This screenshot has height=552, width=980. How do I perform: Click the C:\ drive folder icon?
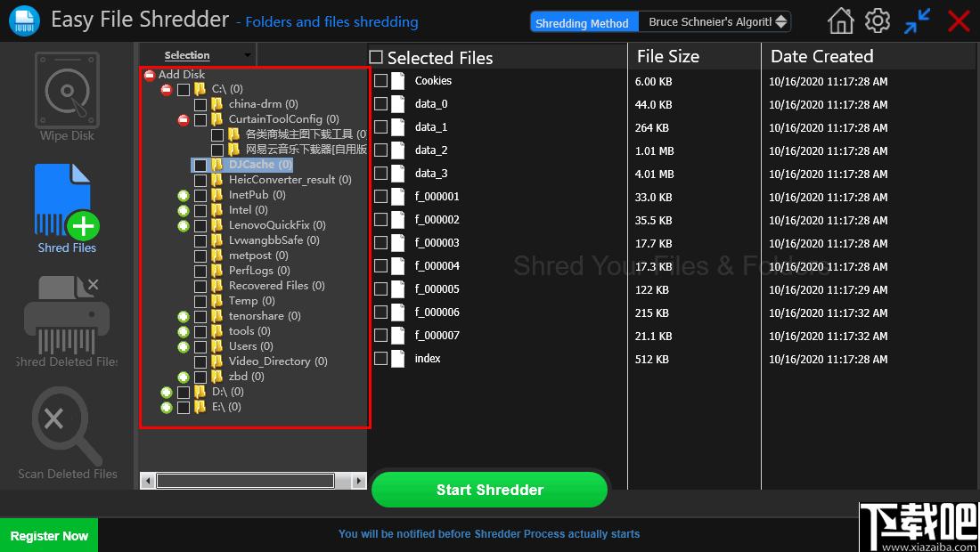[200, 89]
